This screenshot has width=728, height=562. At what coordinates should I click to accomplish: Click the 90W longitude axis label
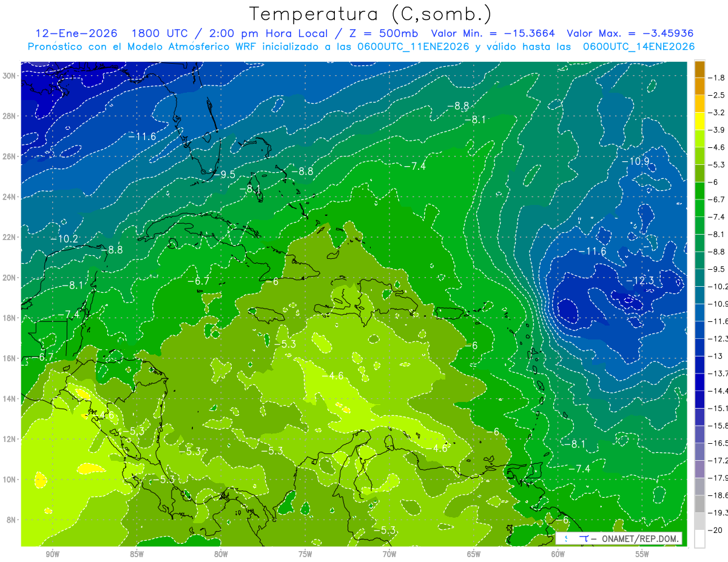coord(52,554)
